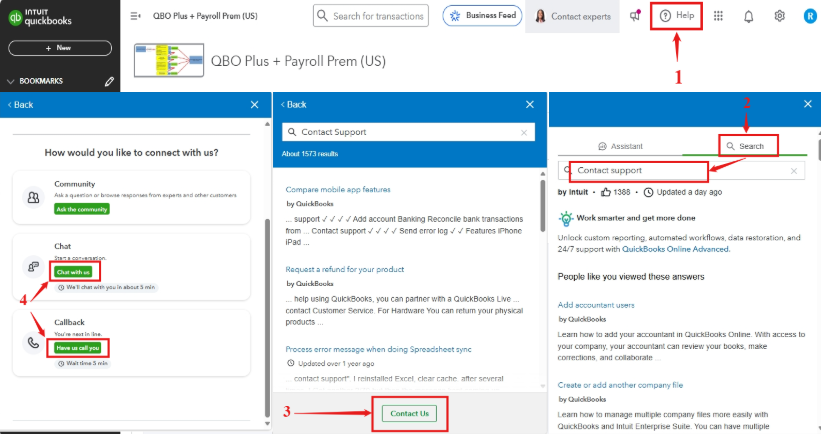This screenshot has width=821, height=434.
Task: Click the + New button
Action: click(x=60, y=48)
